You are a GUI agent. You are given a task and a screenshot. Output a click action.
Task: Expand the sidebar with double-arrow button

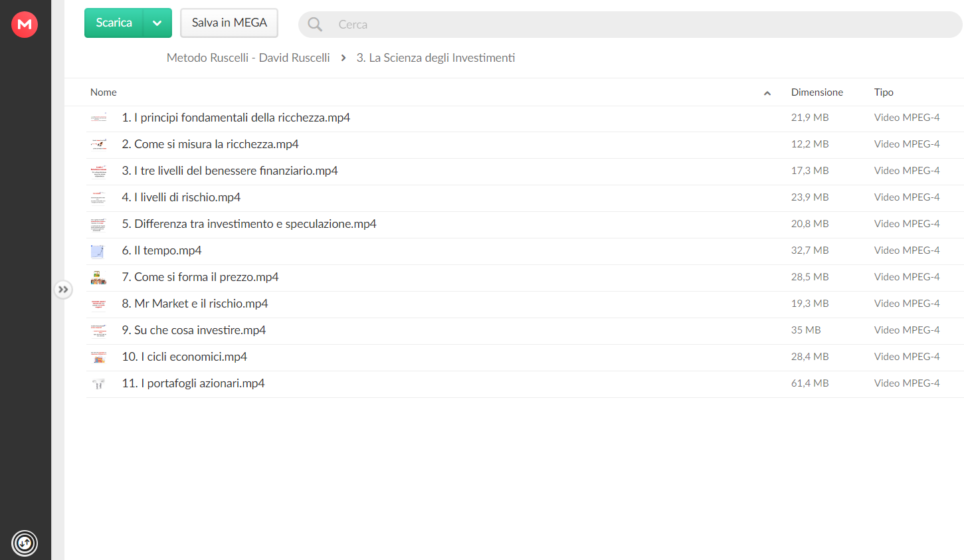tap(63, 290)
